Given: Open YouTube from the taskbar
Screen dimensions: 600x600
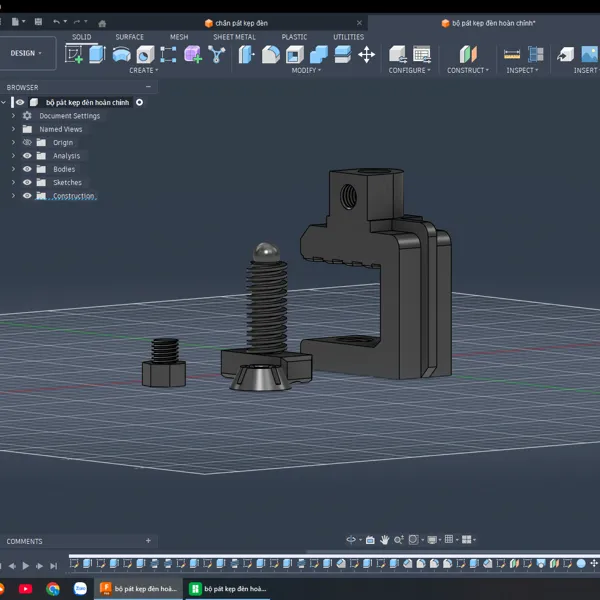Looking at the screenshot, I should pos(25,589).
